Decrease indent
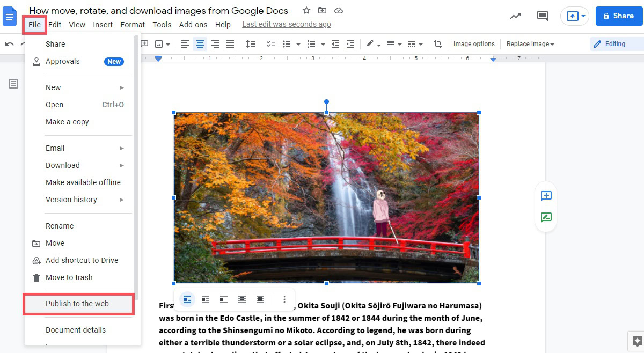Viewport: 644px width, 353px height. click(335, 44)
